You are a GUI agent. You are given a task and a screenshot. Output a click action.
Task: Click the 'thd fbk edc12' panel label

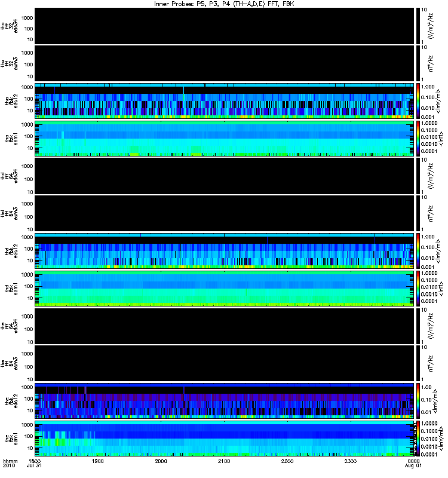pyautogui.click(x=11, y=251)
